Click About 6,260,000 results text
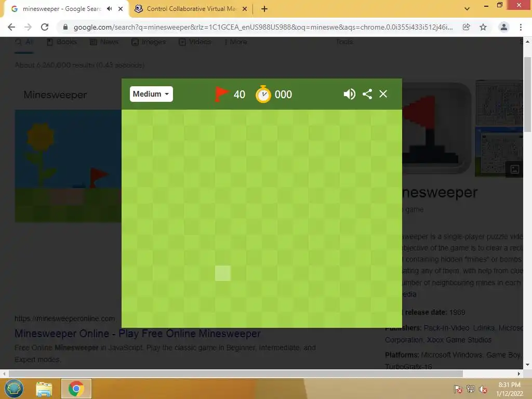This screenshot has width=532, height=399. 79,65
